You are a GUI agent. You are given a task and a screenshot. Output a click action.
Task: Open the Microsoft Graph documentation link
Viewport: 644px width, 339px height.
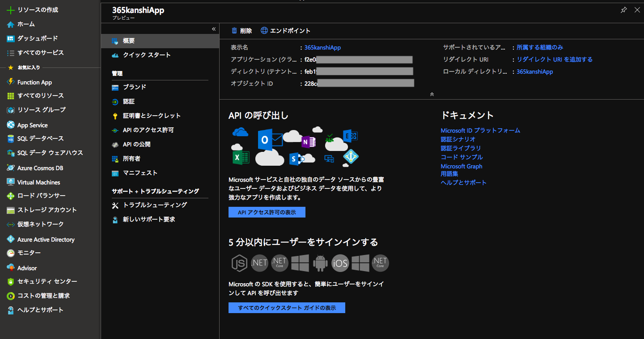[x=461, y=166]
